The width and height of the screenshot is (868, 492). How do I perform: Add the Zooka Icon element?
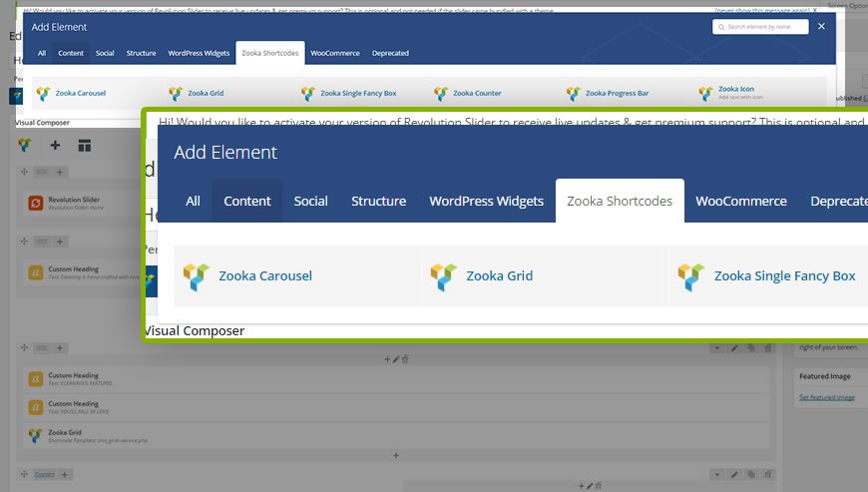coord(730,93)
